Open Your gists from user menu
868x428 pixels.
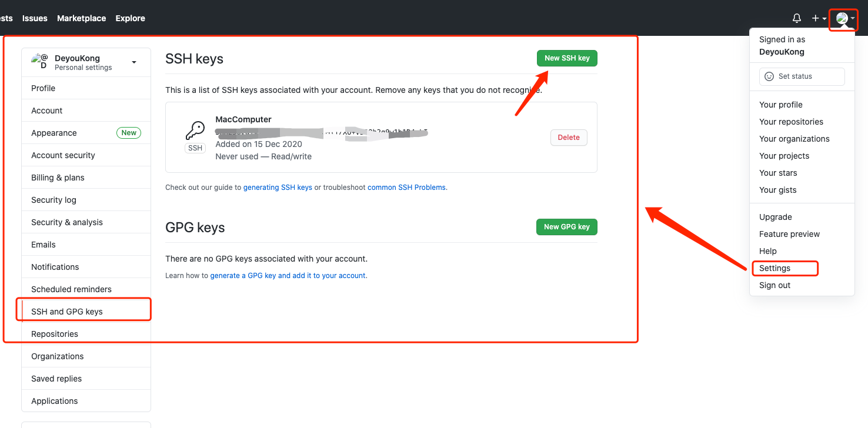tap(802, 190)
